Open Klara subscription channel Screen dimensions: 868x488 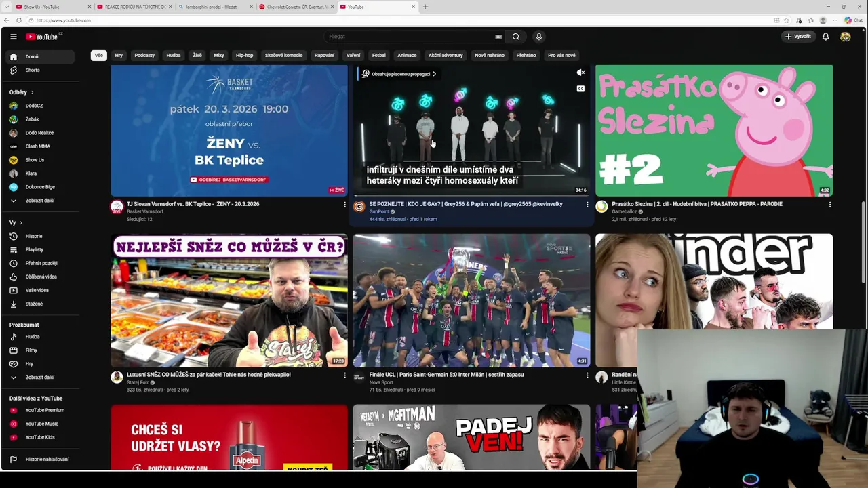coord(41,174)
